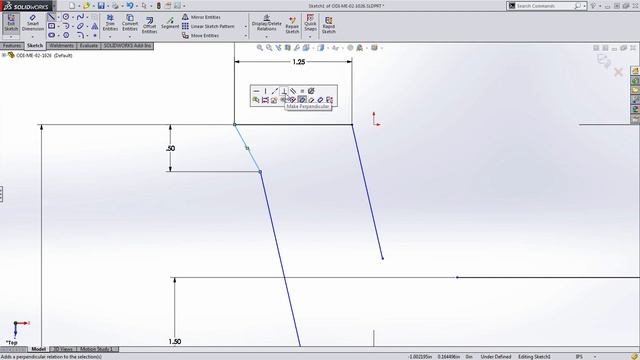Expand Move Entities dropdown arrow
The image size is (640, 360).
246,36
